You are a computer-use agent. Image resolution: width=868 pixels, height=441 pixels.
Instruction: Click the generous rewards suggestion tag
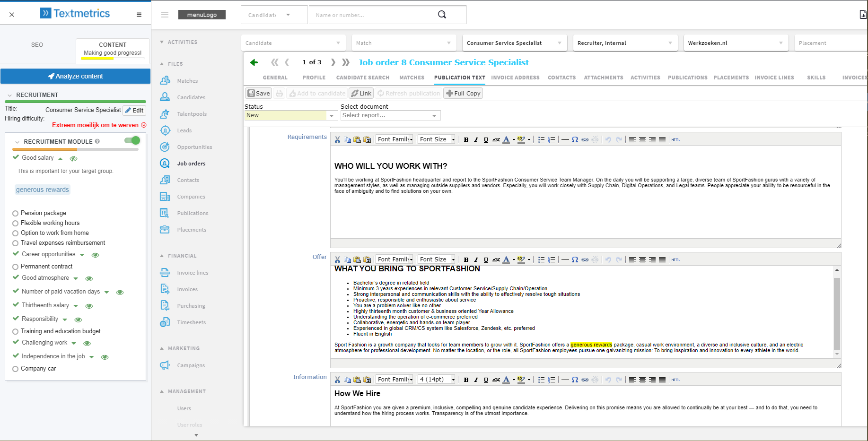pos(43,190)
